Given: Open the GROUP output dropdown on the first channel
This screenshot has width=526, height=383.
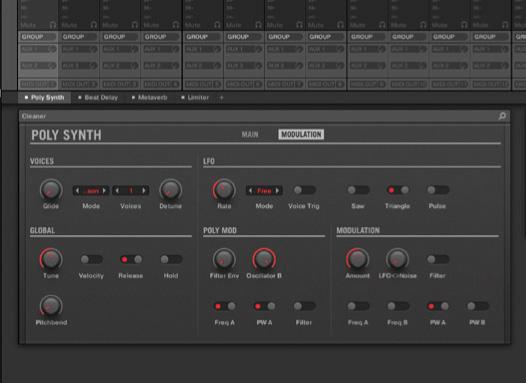Looking at the screenshot, I should point(38,37).
